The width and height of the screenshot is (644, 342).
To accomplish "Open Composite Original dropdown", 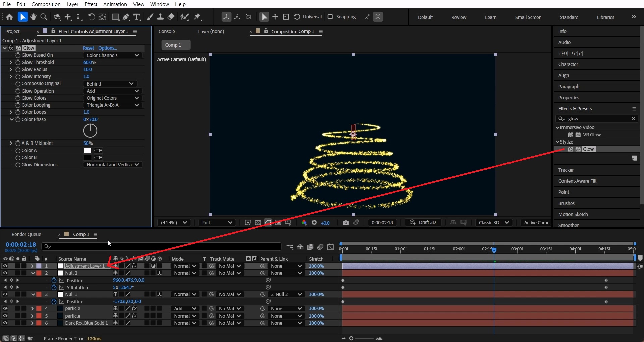I will (110, 84).
